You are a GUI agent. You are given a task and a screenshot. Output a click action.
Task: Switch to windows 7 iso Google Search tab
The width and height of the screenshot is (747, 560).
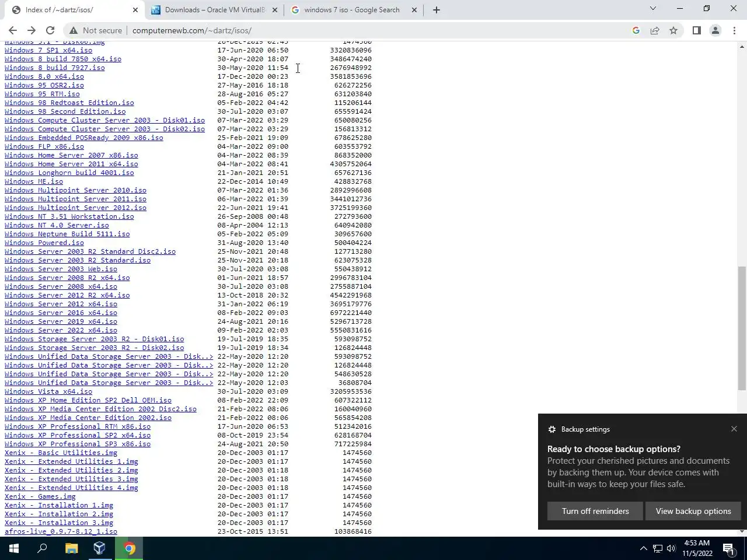352,10
